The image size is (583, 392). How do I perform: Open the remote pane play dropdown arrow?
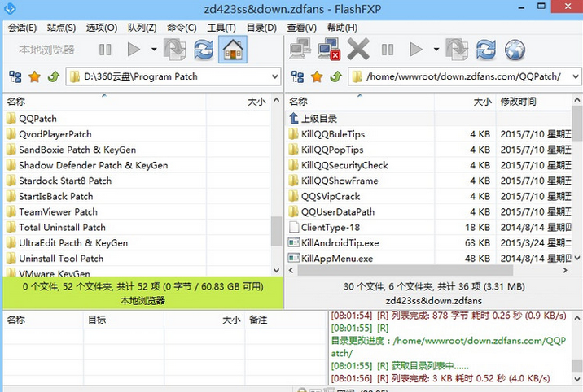[x=436, y=50]
